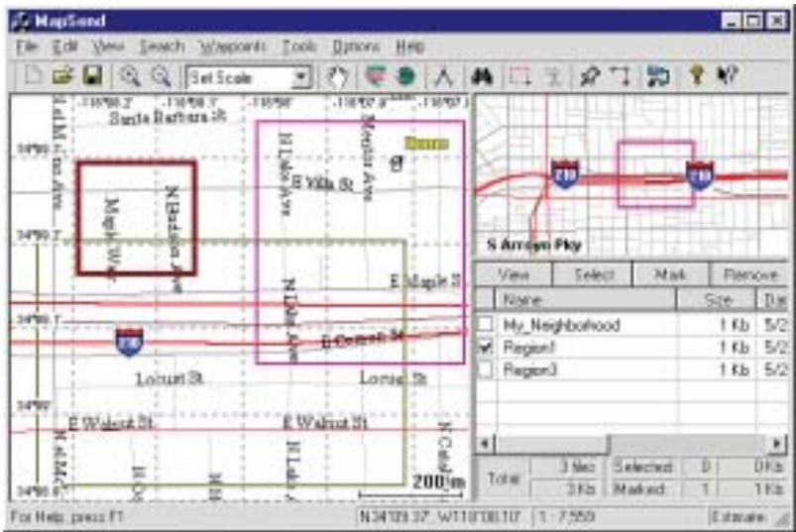
Task: Open the Set Scale dropdown arrow
Action: [300, 77]
